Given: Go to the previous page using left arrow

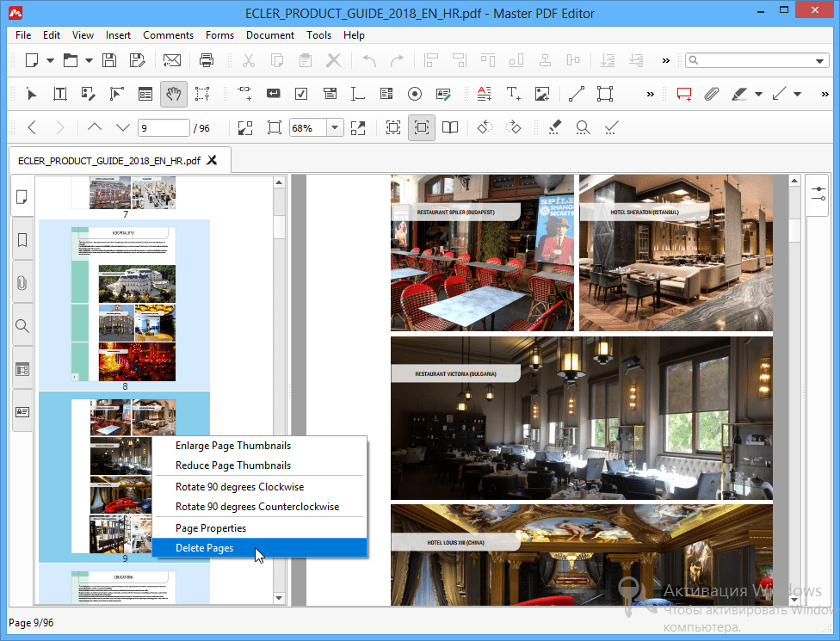Looking at the screenshot, I should point(32,127).
